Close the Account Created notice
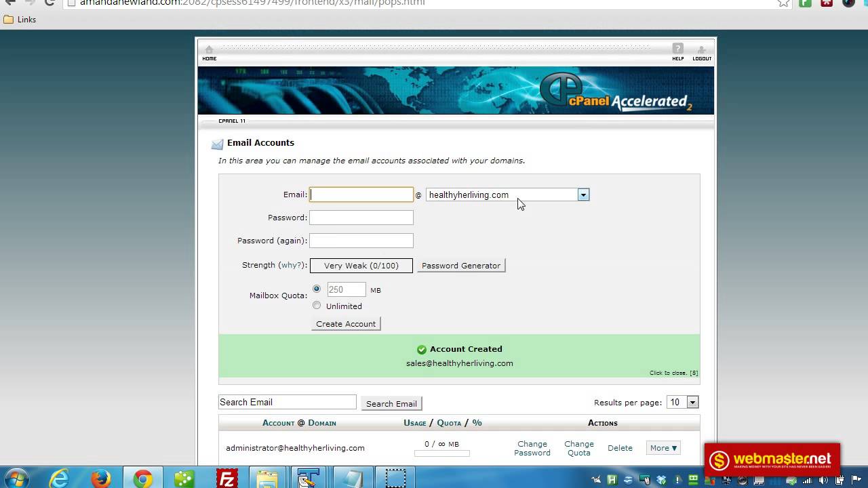The image size is (868, 488). point(673,373)
